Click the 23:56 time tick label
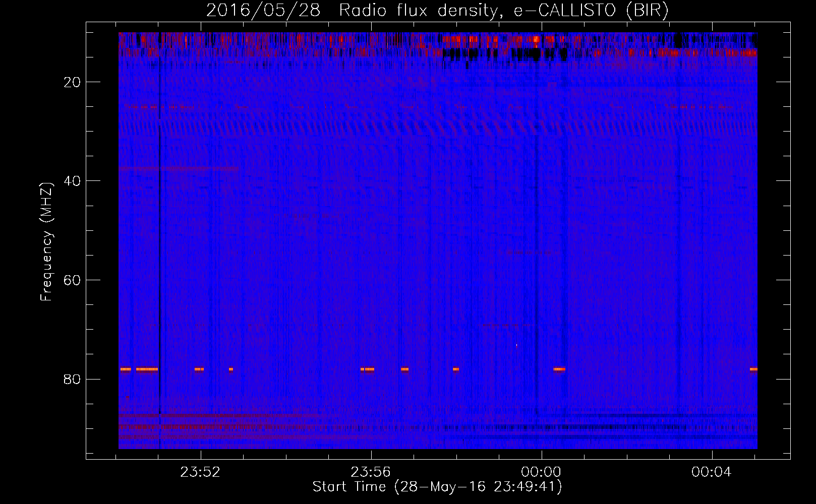Screen dimensions: 816x504 (371, 472)
